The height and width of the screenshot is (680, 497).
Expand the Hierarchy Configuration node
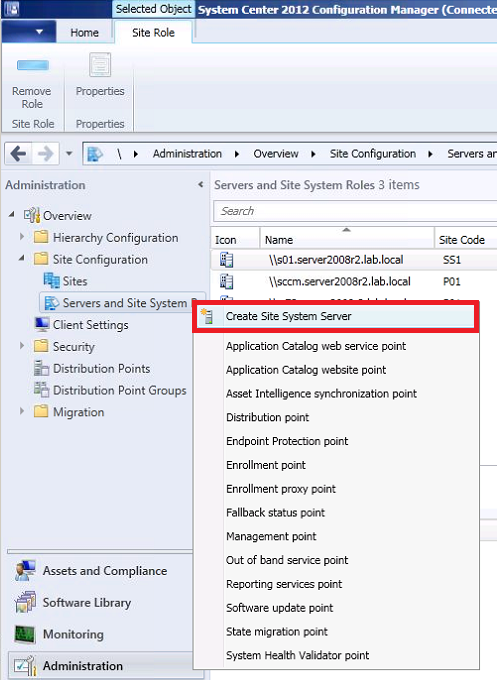click(x=22, y=236)
